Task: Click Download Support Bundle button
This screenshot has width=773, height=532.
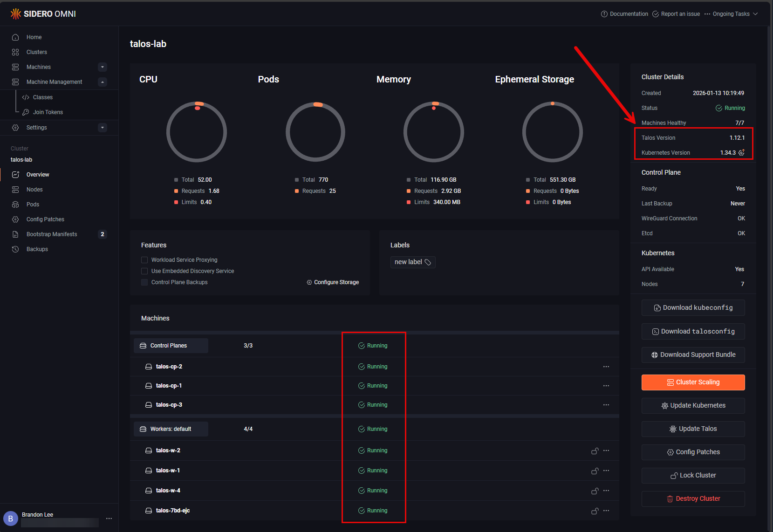Action: [693, 355]
